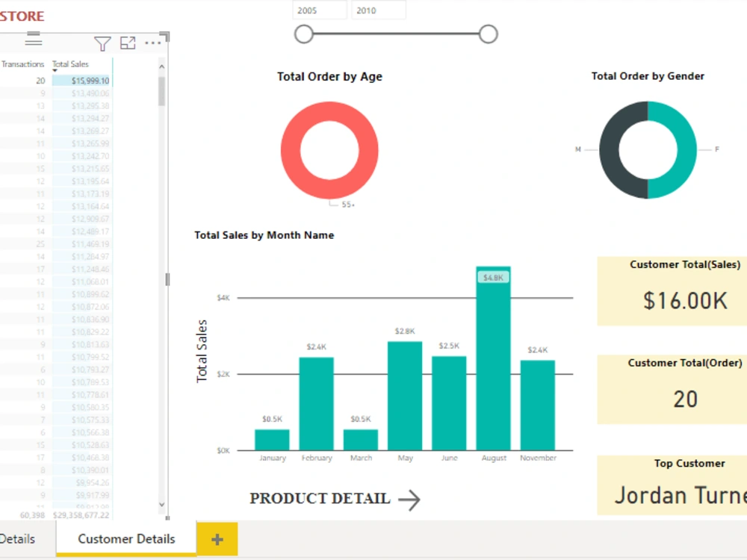
Task: Click the STORE logo
Action: coord(22,15)
